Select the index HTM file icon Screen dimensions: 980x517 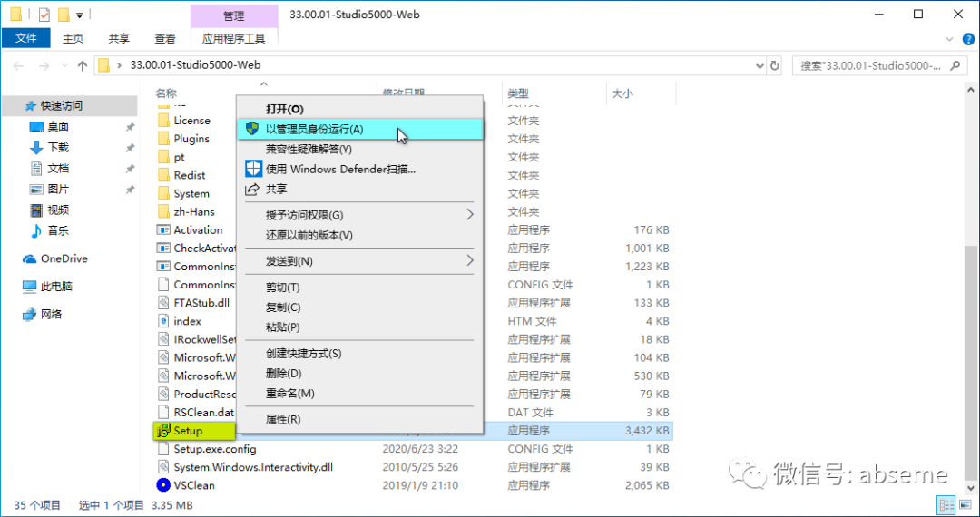coord(163,321)
